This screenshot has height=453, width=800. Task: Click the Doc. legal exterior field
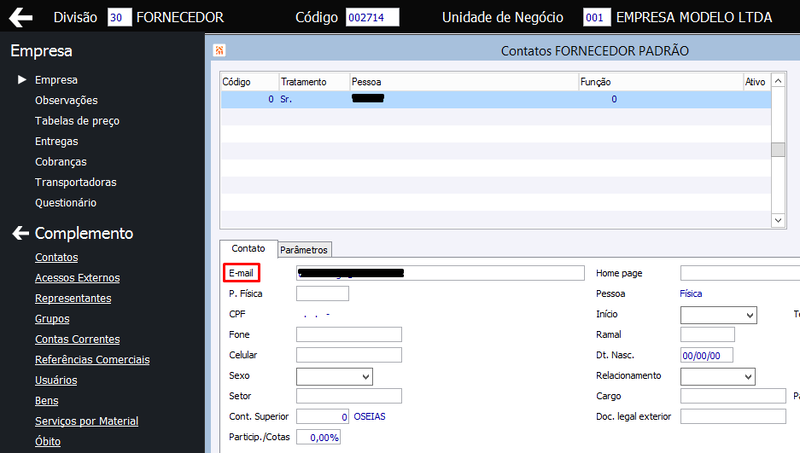click(733, 416)
